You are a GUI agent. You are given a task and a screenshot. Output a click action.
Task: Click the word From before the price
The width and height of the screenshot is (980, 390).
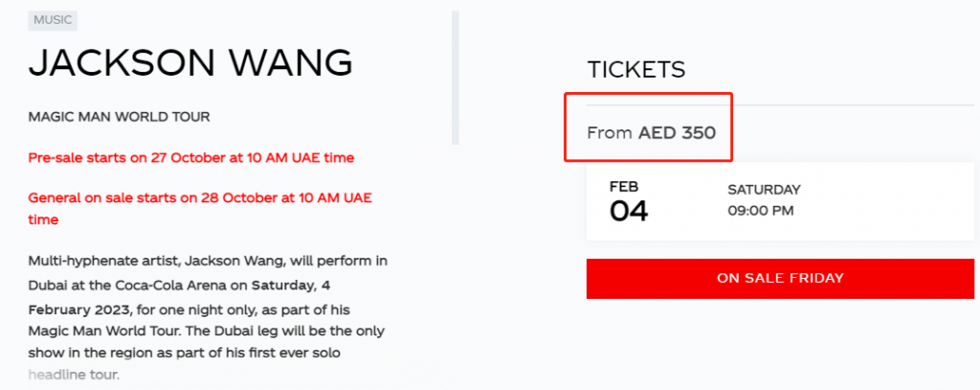[x=610, y=132]
